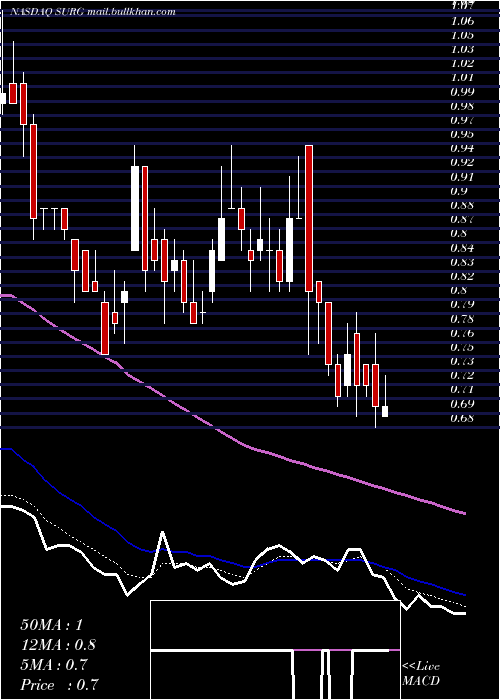The width and height of the screenshot is (500, 700).
Task: Click the 0.84 price axis label
Action: point(464,248)
